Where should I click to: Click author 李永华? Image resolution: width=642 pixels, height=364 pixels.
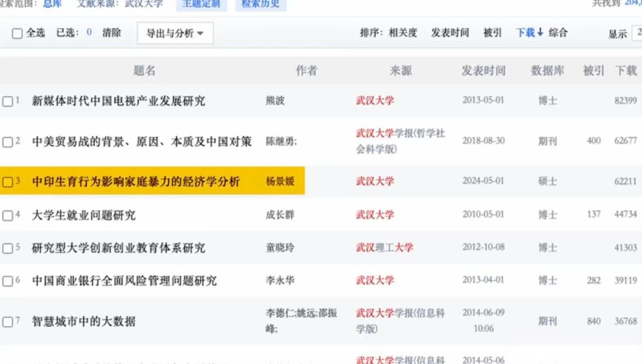click(280, 280)
